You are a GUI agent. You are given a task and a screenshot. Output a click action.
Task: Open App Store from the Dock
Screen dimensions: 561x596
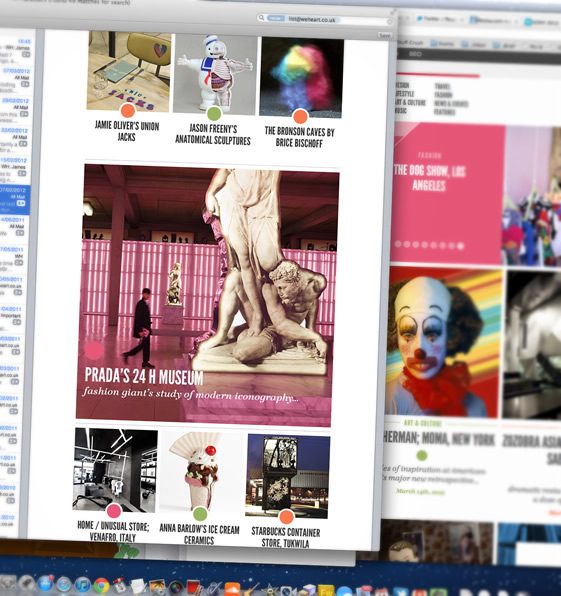45,583
